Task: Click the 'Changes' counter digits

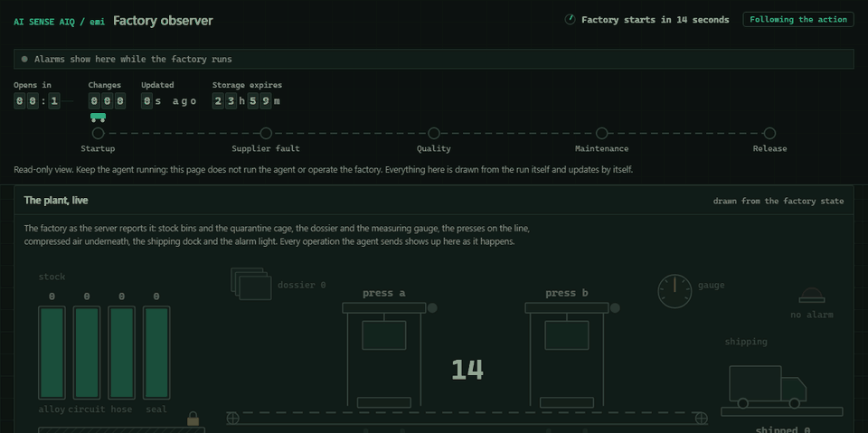Action: (108, 101)
